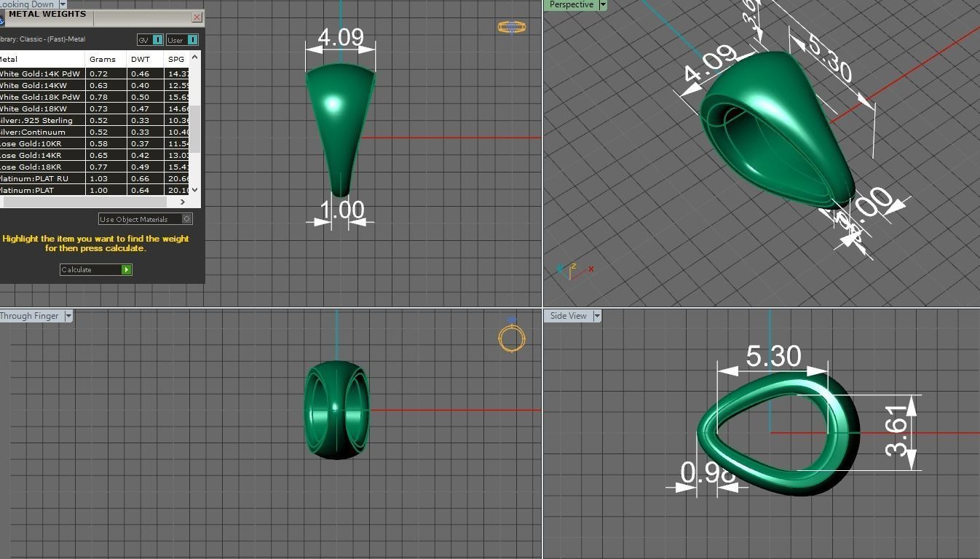Click the green ring in Through Finger view

[336, 410]
